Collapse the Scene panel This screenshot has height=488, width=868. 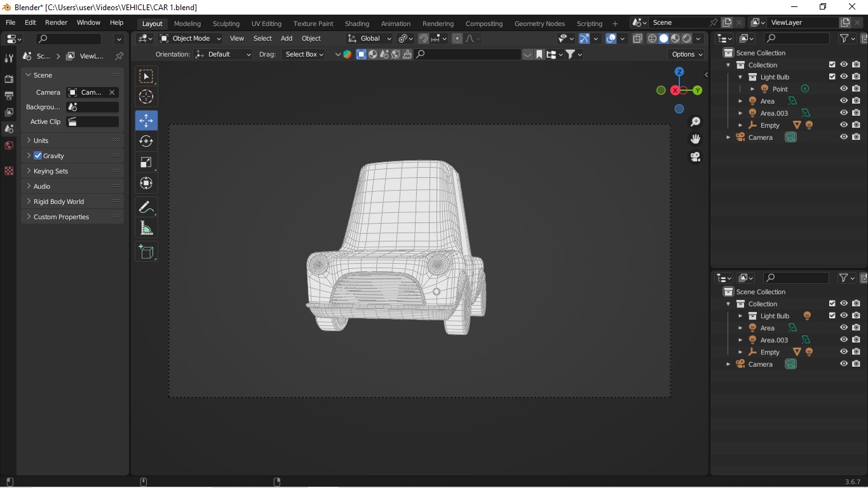point(72,75)
